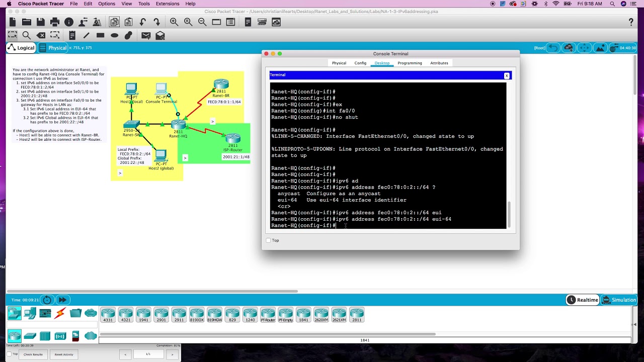Click the device list horizontal scrollbar
The width and height of the screenshot is (644, 362).
(x=268, y=334)
